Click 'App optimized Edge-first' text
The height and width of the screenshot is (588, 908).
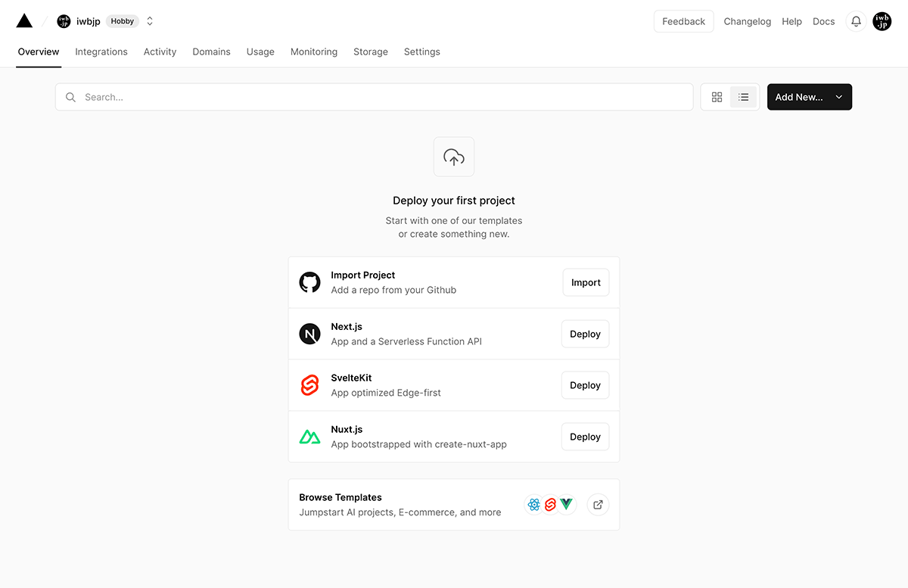[x=386, y=393]
